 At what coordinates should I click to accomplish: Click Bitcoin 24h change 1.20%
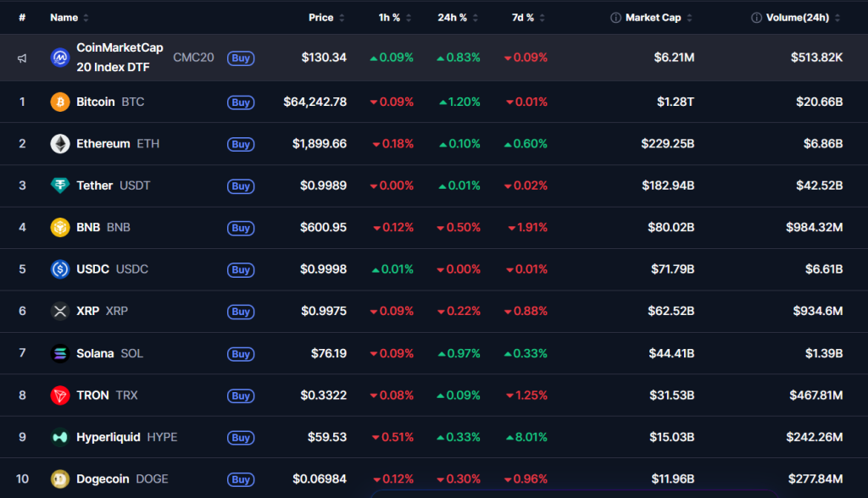tap(459, 102)
